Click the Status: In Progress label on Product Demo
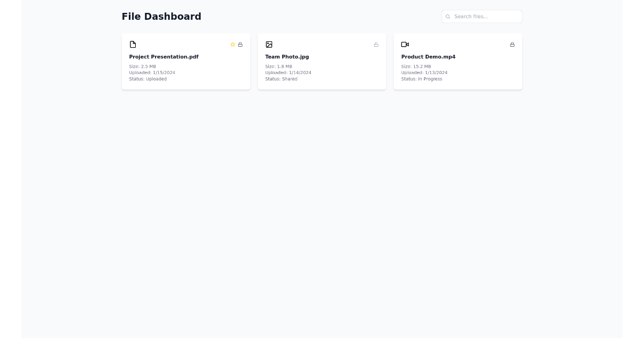The width and height of the screenshot is (644, 338). (421, 79)
